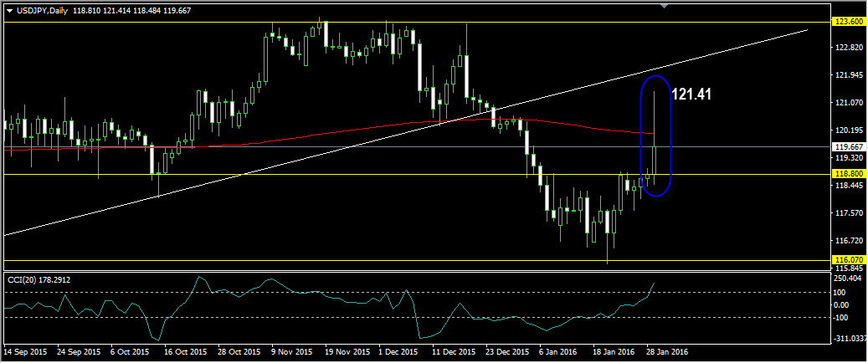Click the triangle icon before USDJPY,Daily title
Screen dimensions: 868x363
tap(11, 11)
